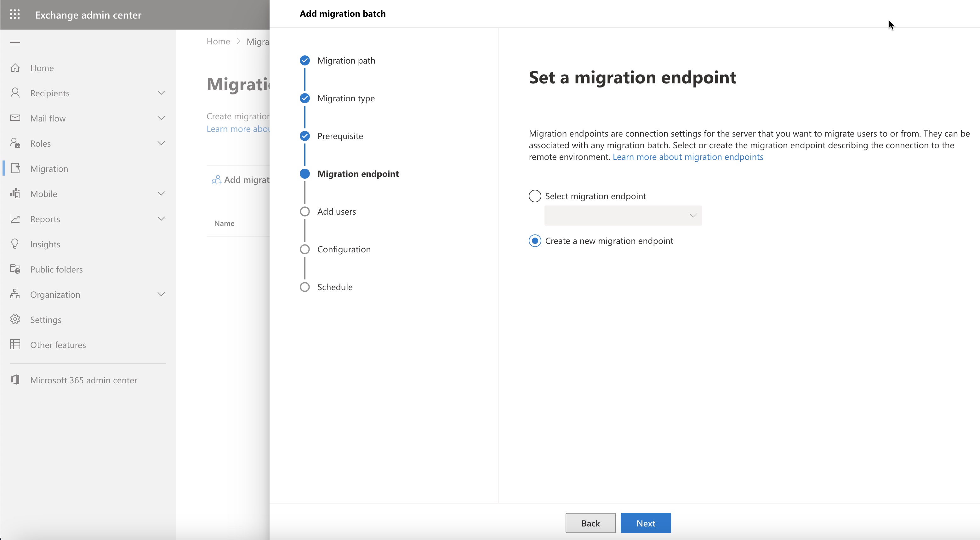This screenshot has height=540, width=980.
Task: Click the current Migration endpoint step dot
Action: click(305, 174)
